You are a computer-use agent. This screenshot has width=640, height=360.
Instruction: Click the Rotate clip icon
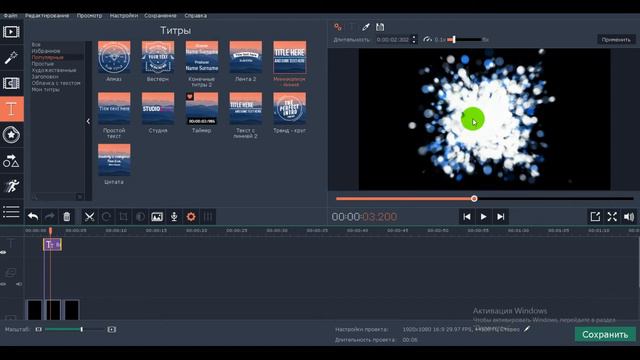[x=106, y=217]
